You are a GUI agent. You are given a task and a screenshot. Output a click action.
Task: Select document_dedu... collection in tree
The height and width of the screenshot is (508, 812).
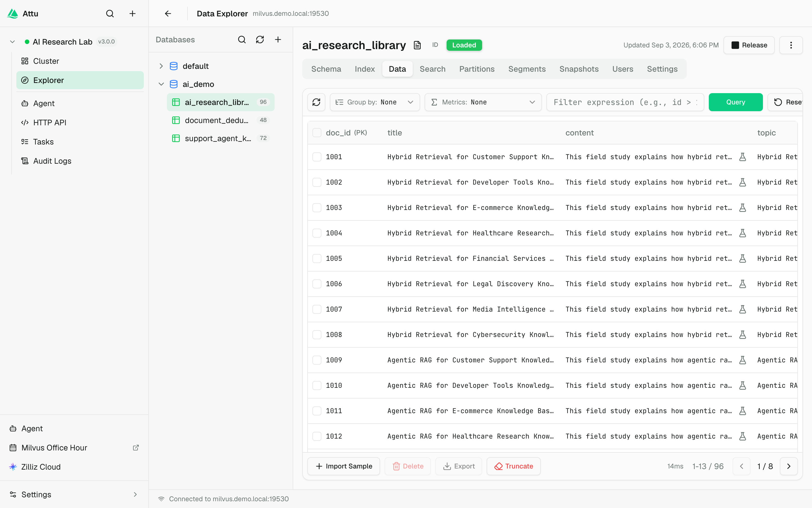tap(220, 120)
